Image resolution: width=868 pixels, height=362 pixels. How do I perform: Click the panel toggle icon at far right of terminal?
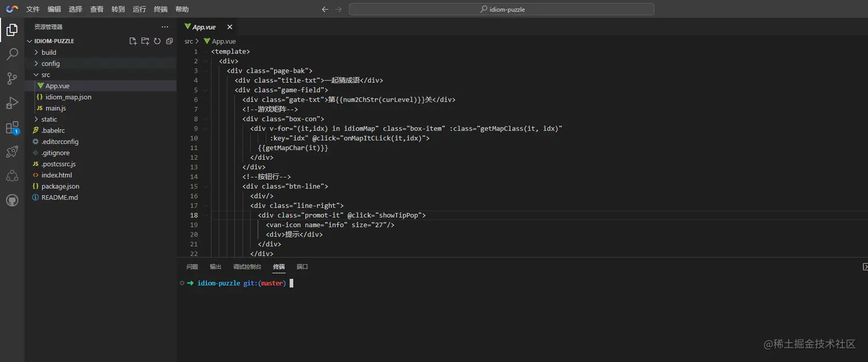[865, 267]
